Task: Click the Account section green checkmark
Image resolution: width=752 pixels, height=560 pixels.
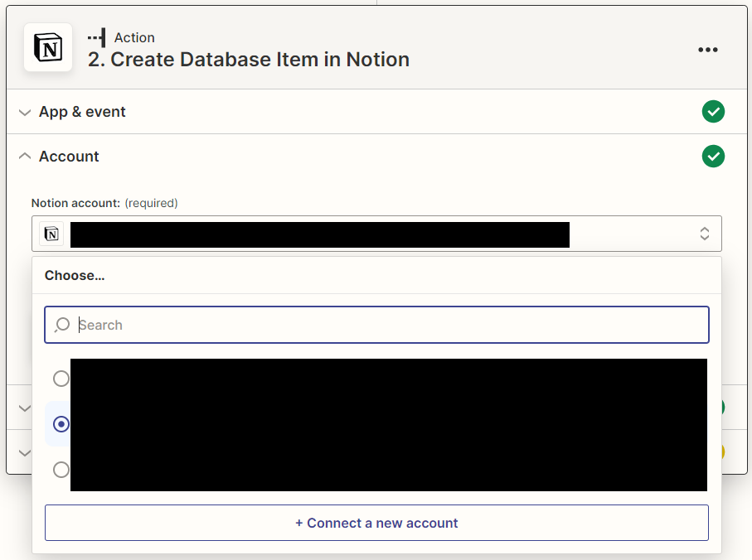Action: pyautogui.click(x=713, y=157)
